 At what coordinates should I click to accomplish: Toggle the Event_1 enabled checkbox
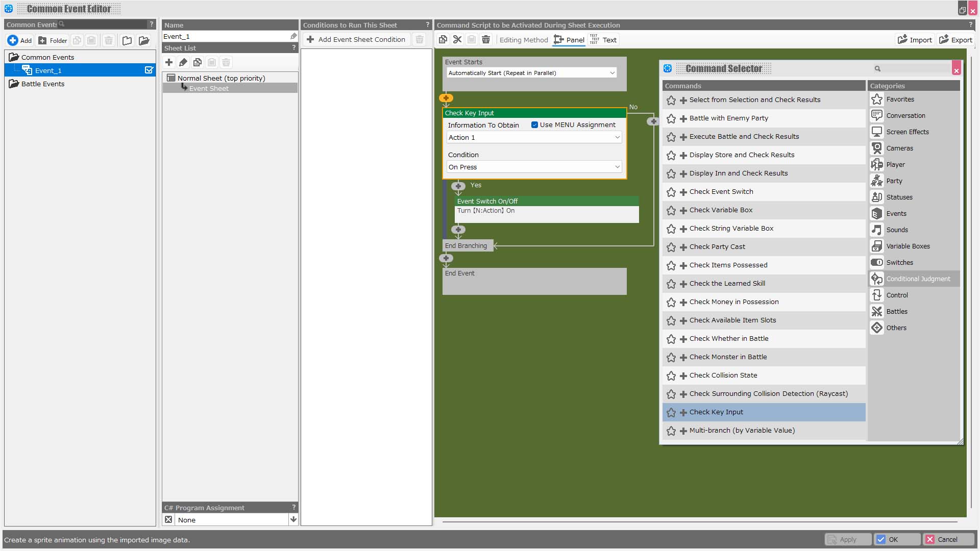[149, 70]
